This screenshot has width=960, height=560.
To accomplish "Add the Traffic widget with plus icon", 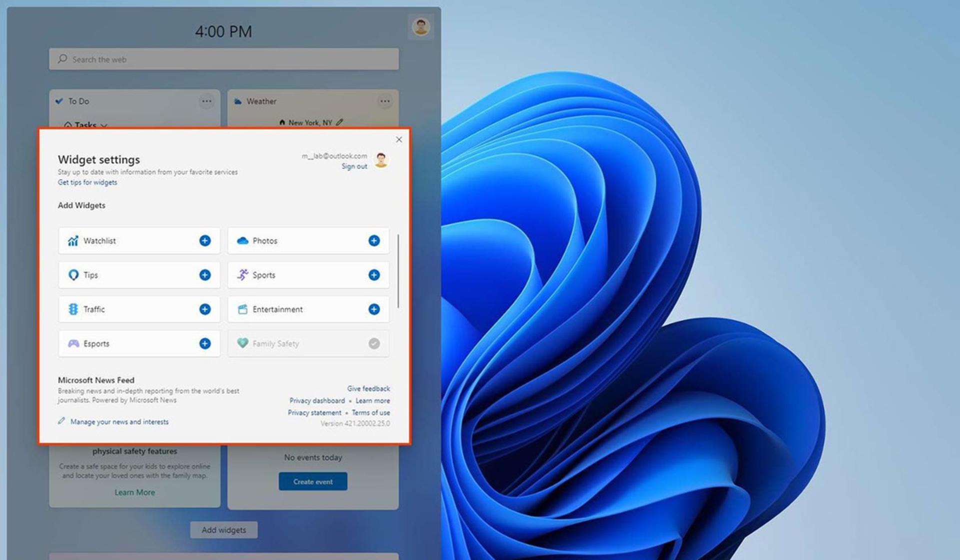I will [x=204, y=309].
